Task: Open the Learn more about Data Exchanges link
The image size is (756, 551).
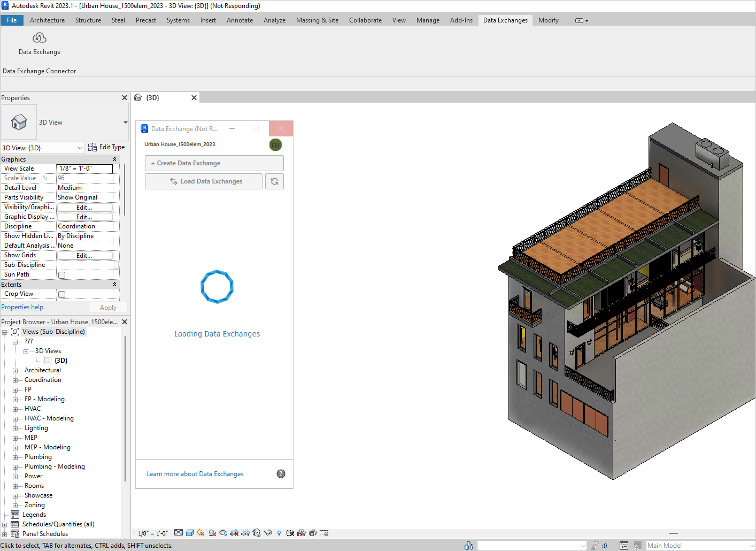Action: (195, 474)
